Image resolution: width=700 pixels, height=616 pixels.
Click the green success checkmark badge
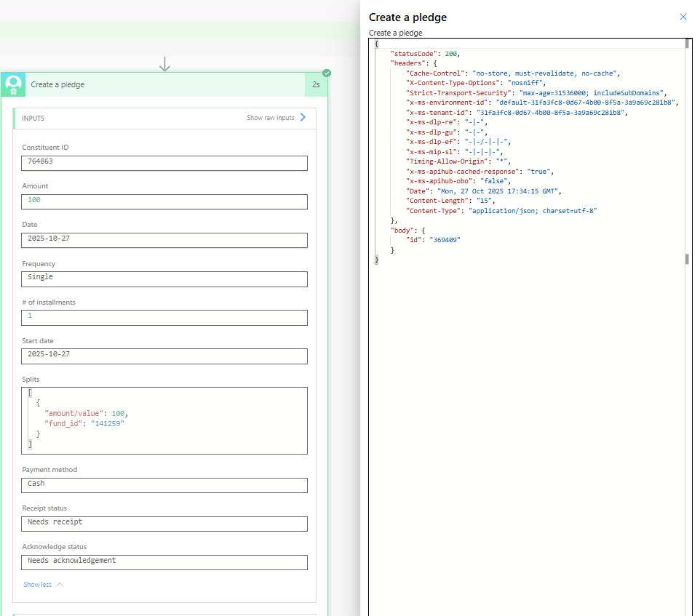pyautogui.click(x=327, y=73)
